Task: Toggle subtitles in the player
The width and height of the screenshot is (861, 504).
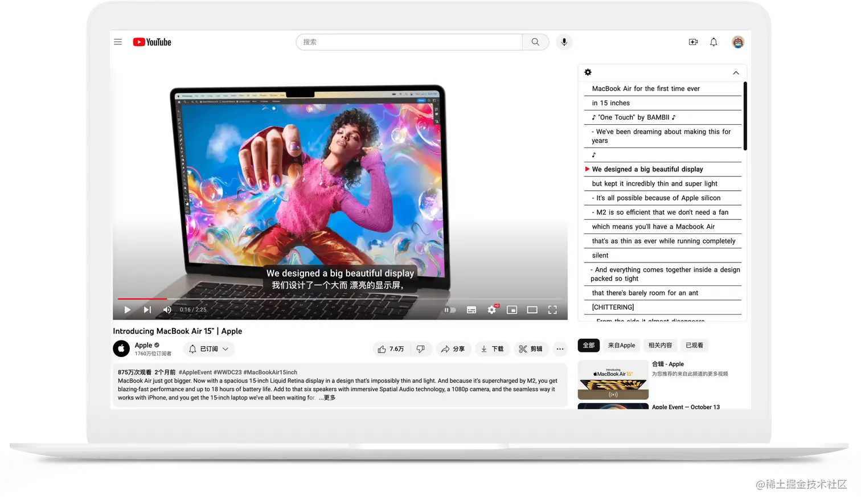Action: tap(471, 310)
